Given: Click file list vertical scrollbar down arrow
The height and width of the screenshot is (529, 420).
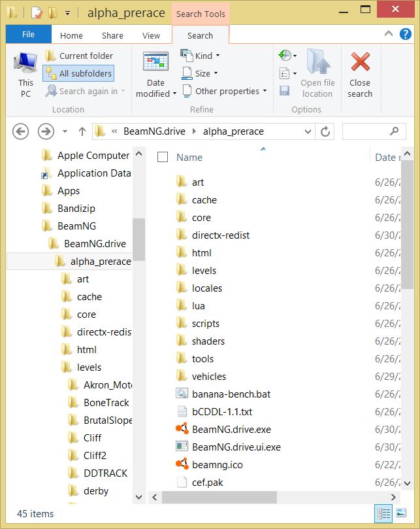Looking at the screenshot, I should 407,483.
